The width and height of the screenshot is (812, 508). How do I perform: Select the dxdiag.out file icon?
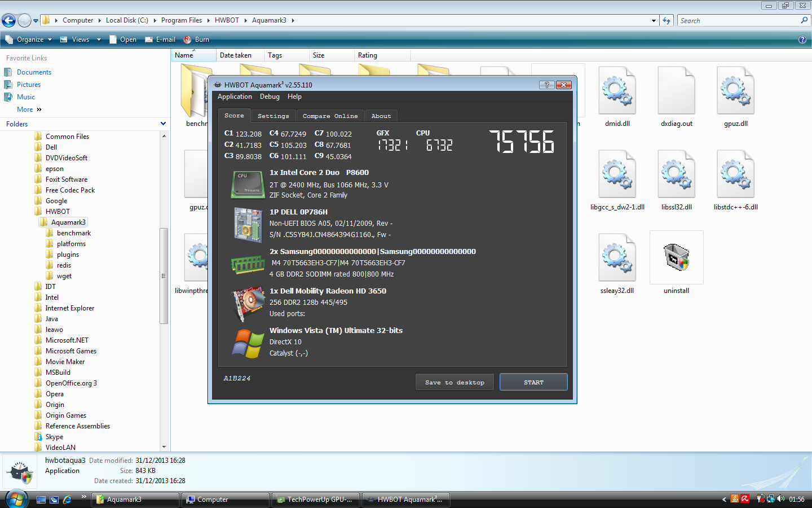677,90
